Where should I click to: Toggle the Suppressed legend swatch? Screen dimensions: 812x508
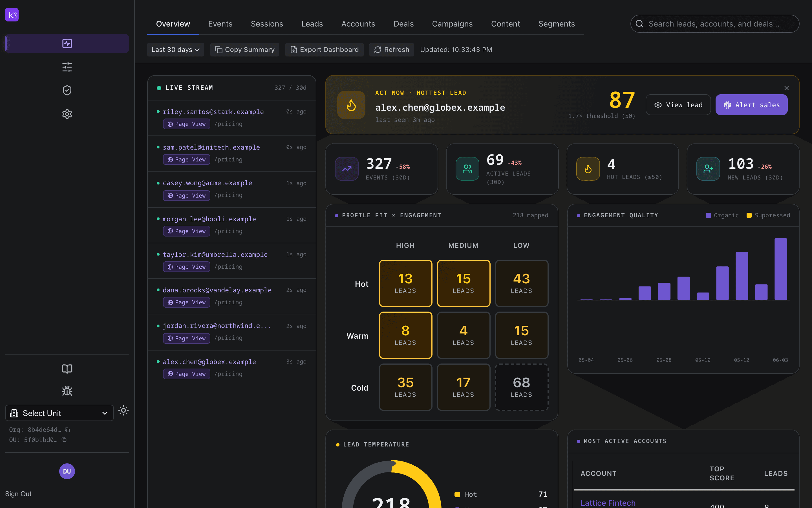[x=749, y=215]
